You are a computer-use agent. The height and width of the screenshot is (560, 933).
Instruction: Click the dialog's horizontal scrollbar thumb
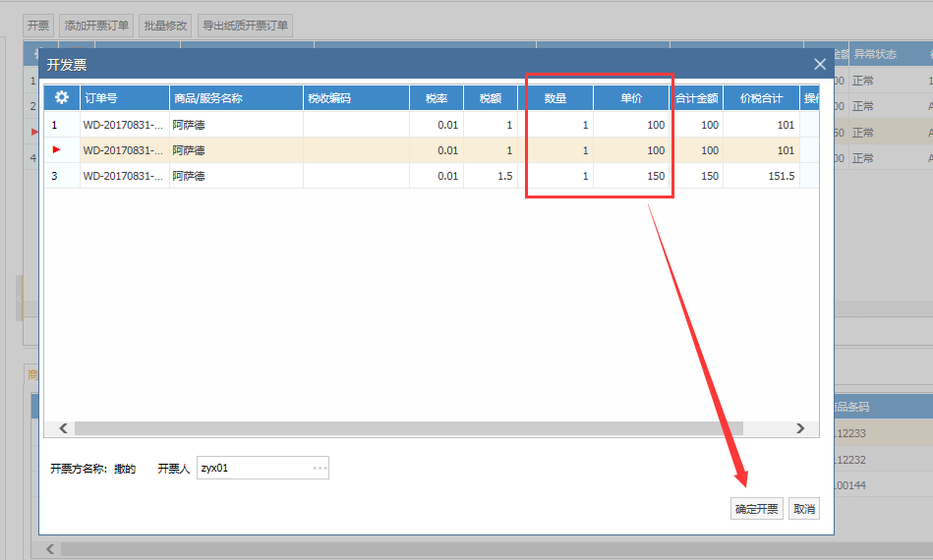(409, 428)
